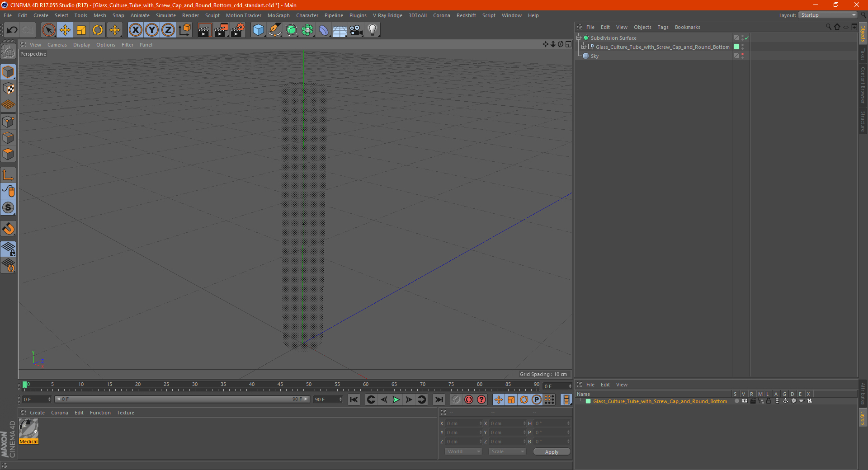This screenshot has width=868, height=470.
Task: Click the frame range preview slider
Action: [x=182, y=399]
